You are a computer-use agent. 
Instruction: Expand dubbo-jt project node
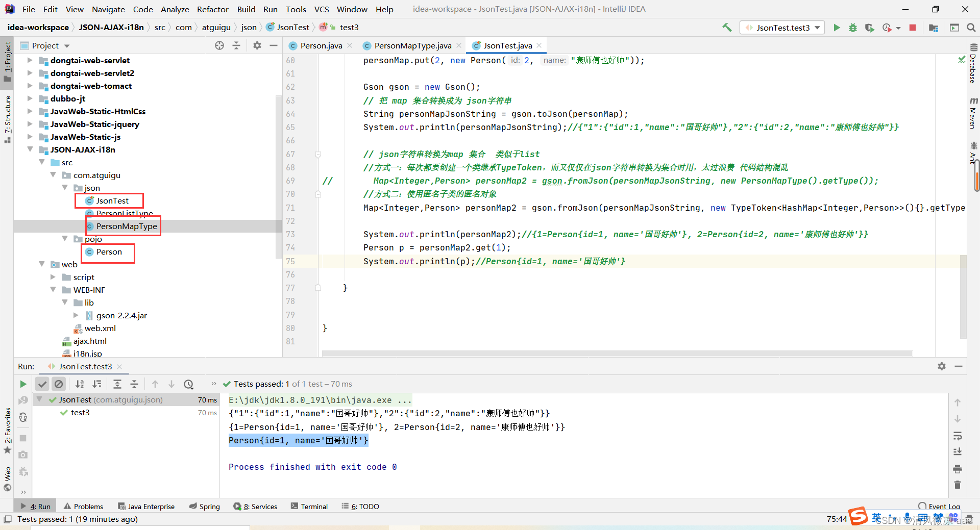click(x=30, y=98)
